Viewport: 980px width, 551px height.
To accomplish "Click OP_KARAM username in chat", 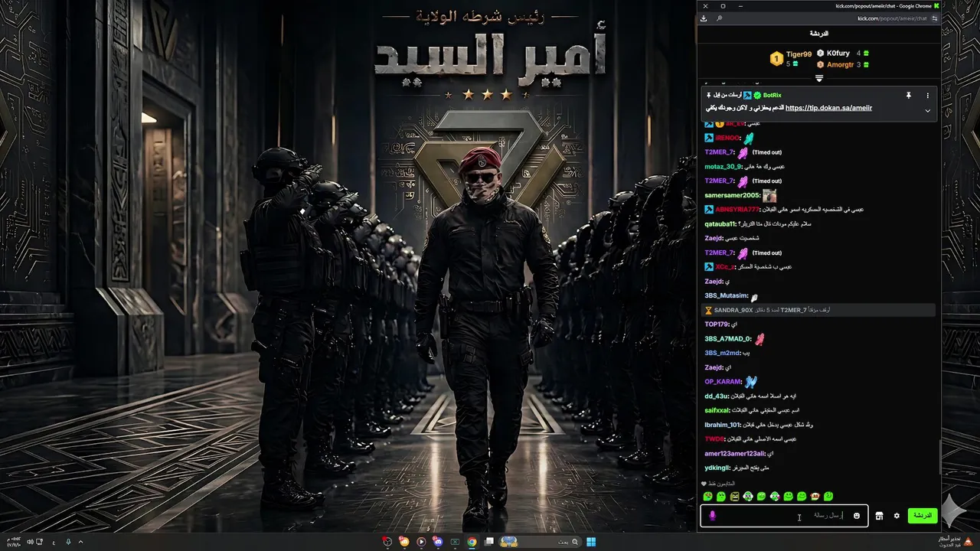I will 723,382.
